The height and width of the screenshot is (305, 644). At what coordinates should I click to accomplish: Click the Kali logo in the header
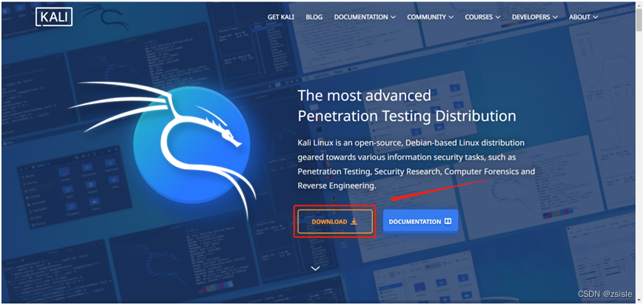(x=54, y=17)
